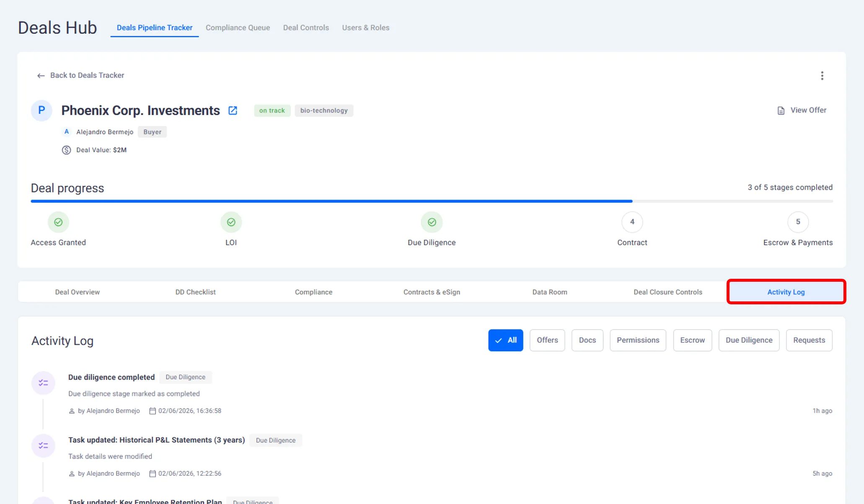Open the three-dot options menu
864x504 pixels.
pos(822,76)
